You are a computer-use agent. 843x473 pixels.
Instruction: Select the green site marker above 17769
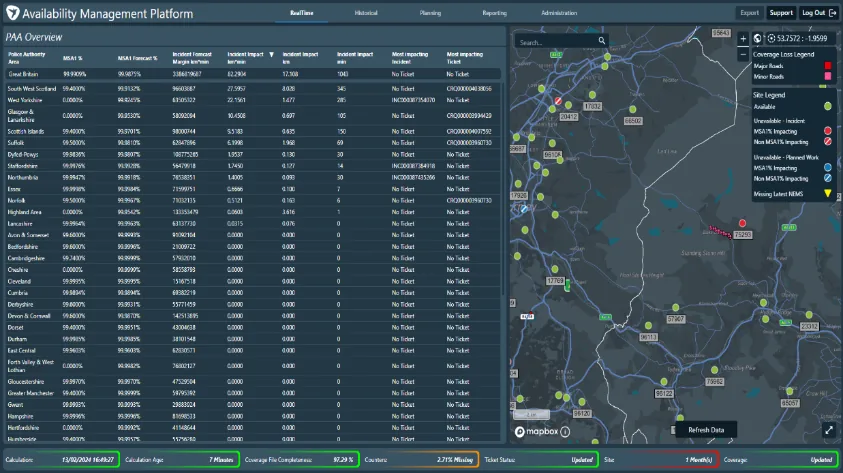[x=555, y=269]
